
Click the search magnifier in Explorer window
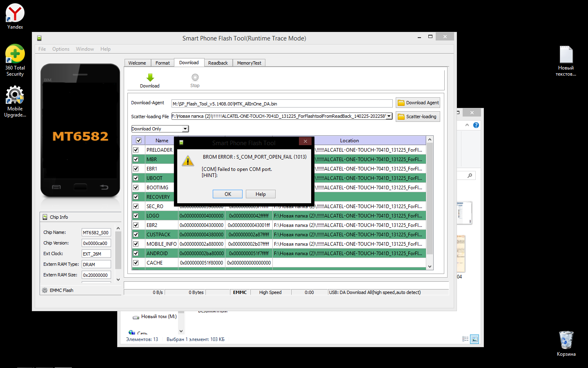470,175
